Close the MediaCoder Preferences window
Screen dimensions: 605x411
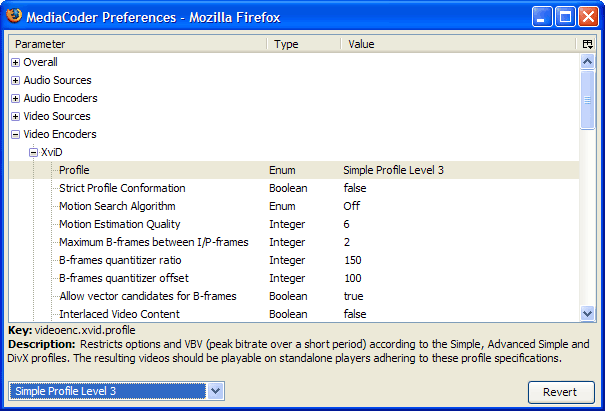click(588, 17)
